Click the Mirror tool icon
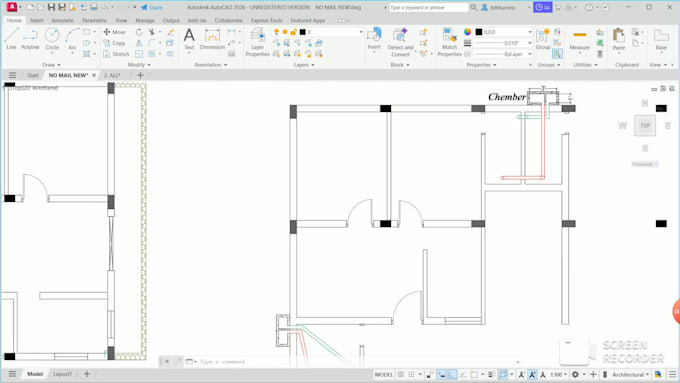 tap(139, 43)
